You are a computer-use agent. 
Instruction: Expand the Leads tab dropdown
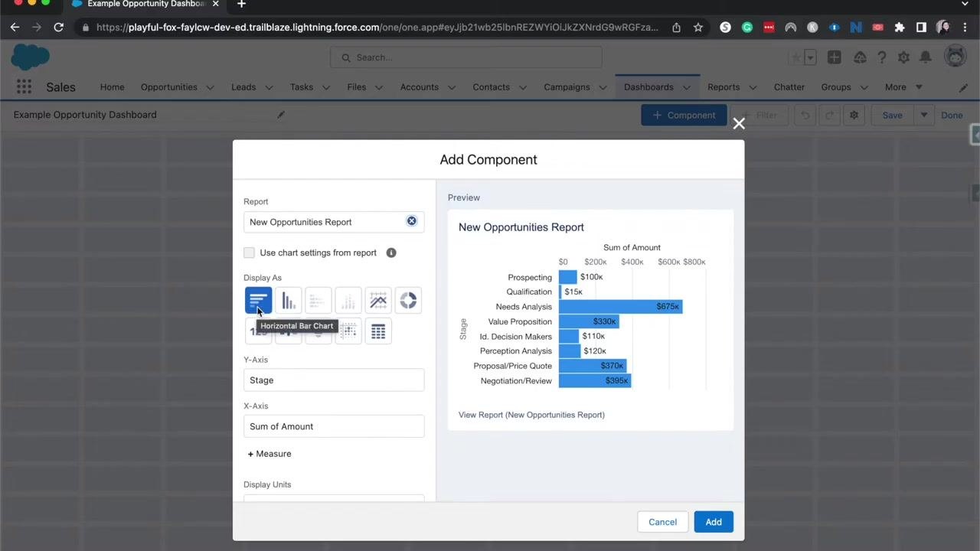click(269, 87)
